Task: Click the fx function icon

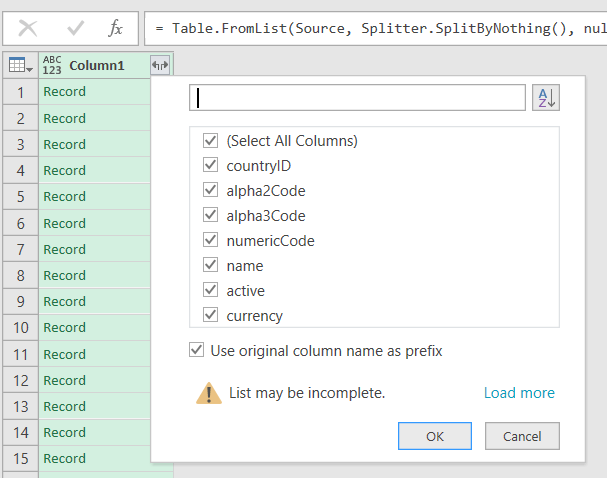Action: [116, 28]
